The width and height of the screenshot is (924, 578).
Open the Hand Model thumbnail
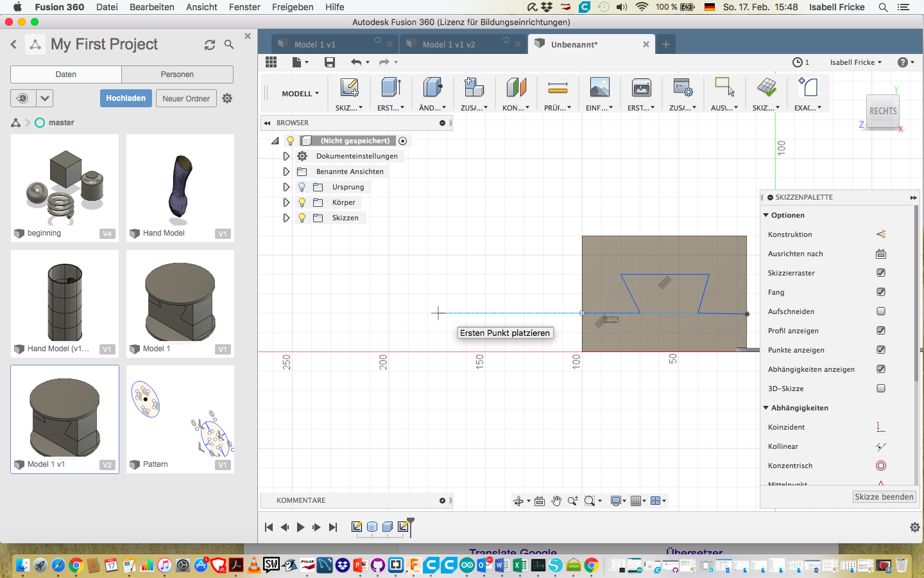tap(180, 188)
